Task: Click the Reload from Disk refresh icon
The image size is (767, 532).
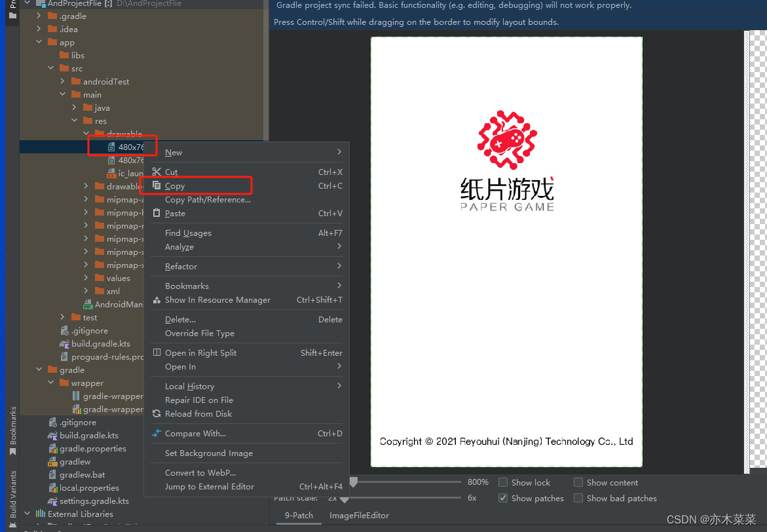Action: coord(155,413)
